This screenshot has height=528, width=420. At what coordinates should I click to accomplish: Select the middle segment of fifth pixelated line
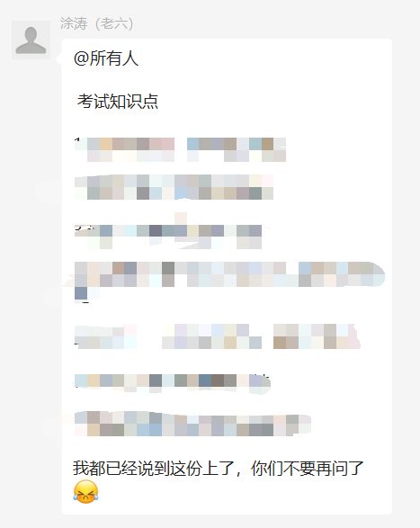[x=212, y=336]
